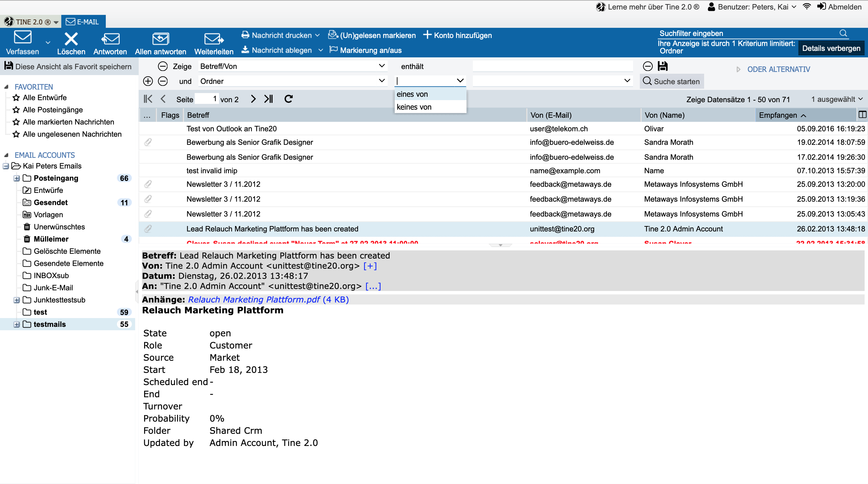Jump to the last page of results
868x484 pixels.
click(269, 99)
